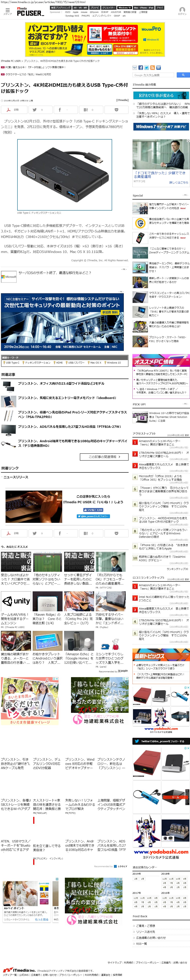Open the 23.6型ワイド液晶 related article
This screenshot has height=980, width=190.
pos(61,383)
